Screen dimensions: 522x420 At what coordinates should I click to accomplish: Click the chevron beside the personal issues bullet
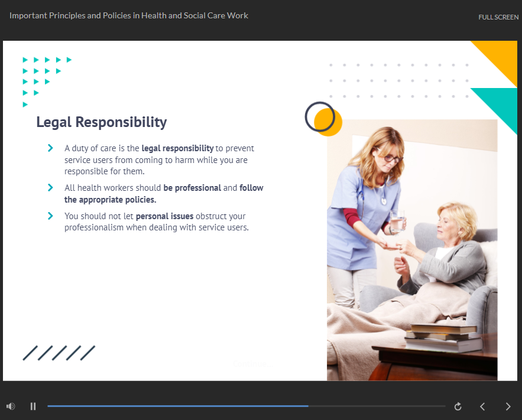51,216
